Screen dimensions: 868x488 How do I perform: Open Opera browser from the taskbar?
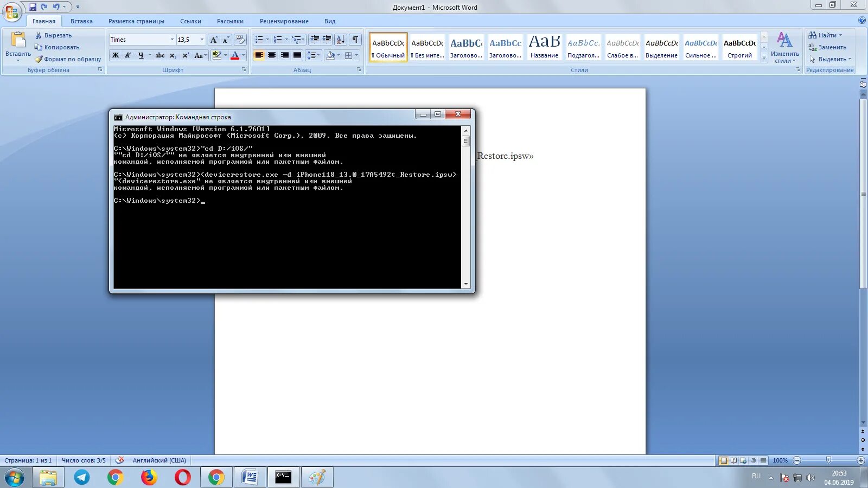(183, 477)
